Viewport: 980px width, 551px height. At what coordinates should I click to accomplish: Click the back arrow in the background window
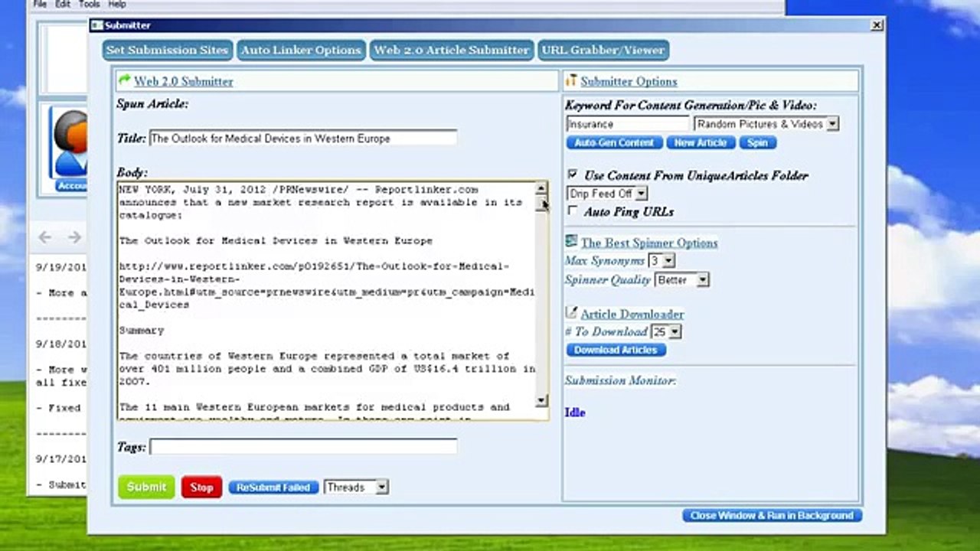pos(45,237)
